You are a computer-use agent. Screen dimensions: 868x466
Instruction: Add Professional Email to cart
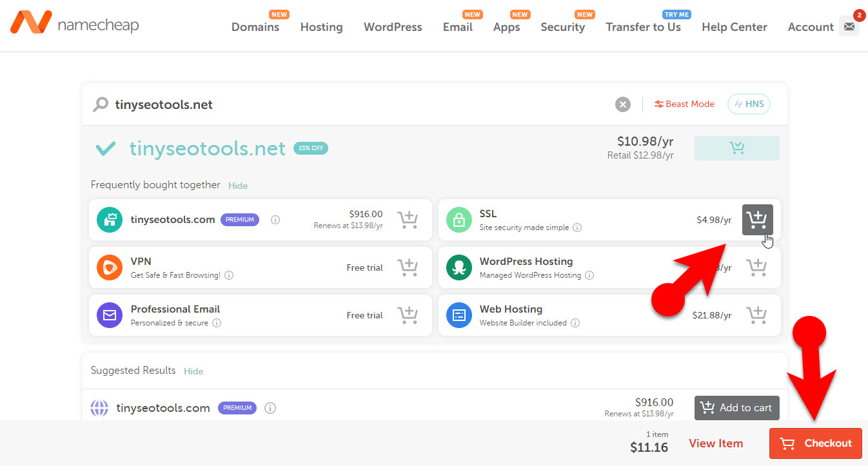tap(408, 315)
